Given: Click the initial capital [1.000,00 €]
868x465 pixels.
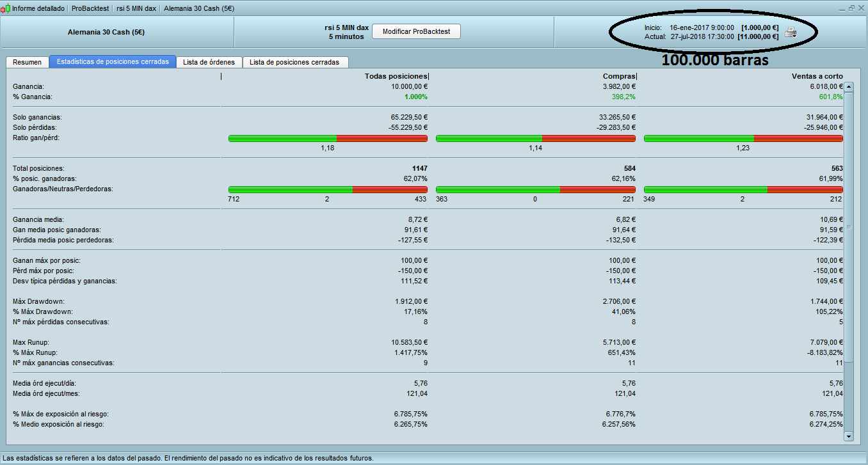Looking at the screenshot, I should click(760, 28).
